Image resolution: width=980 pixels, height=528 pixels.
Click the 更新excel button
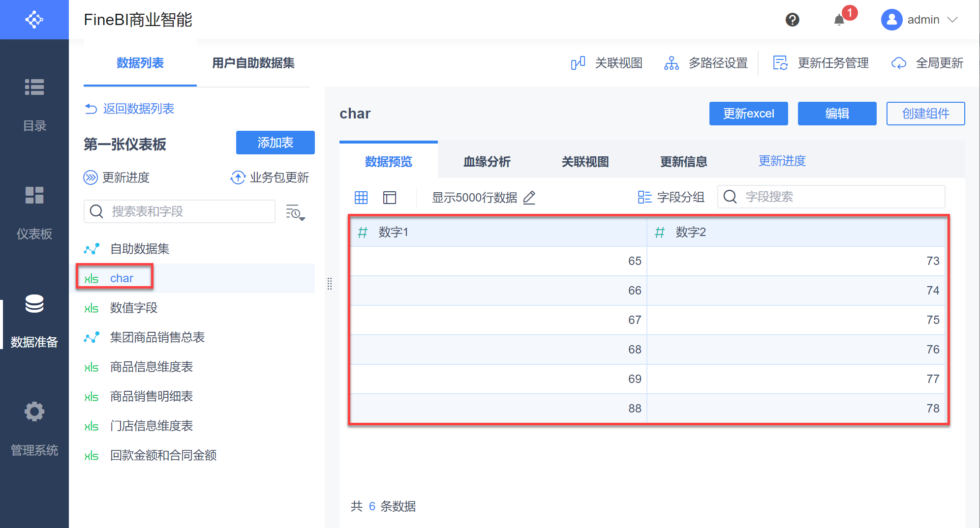748,114
